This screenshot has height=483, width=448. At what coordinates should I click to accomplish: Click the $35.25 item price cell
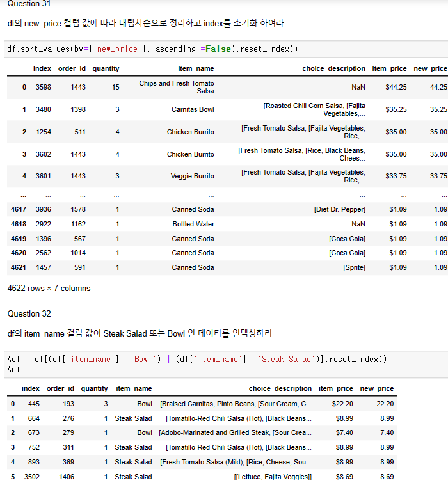pyautogui.click(x=396, y=109)
